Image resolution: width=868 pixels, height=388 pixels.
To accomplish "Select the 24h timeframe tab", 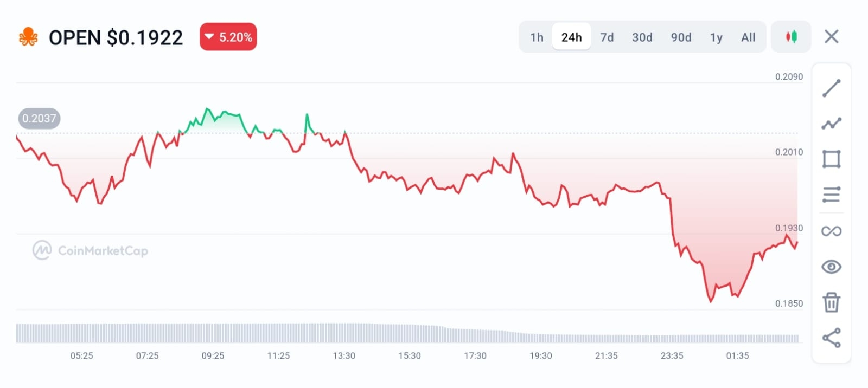I will click(571, 37).
